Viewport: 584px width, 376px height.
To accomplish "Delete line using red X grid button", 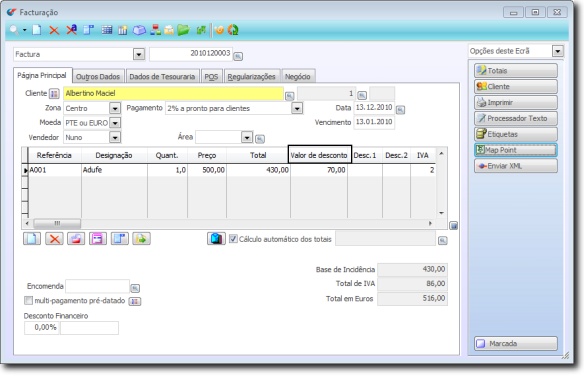I will 54,238.
